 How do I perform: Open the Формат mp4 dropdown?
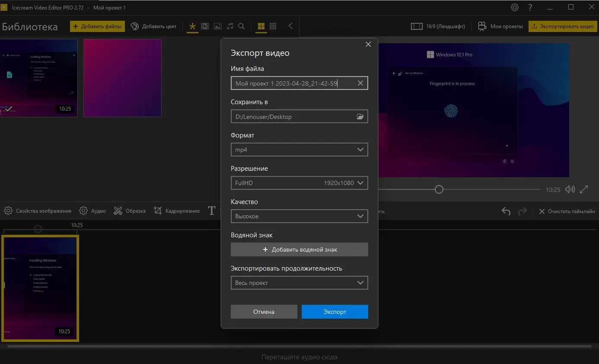299,150
